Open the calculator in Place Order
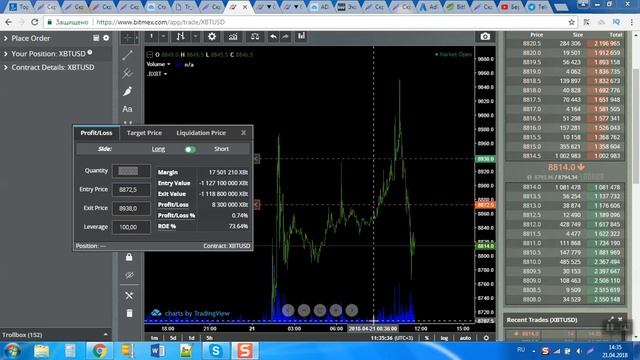Image resolution: width=640 pixels, height=360 pixels. (x=96, y=38)
